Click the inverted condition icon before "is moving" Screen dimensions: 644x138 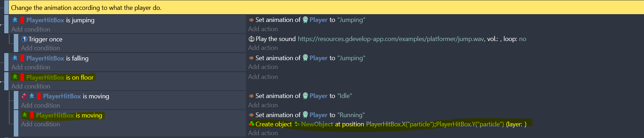(24, 96)
